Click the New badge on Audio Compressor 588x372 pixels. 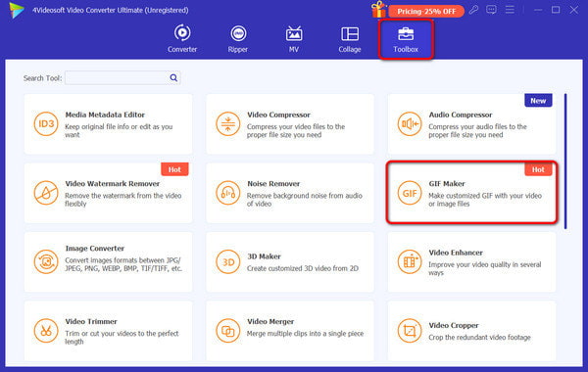point(538,101)
